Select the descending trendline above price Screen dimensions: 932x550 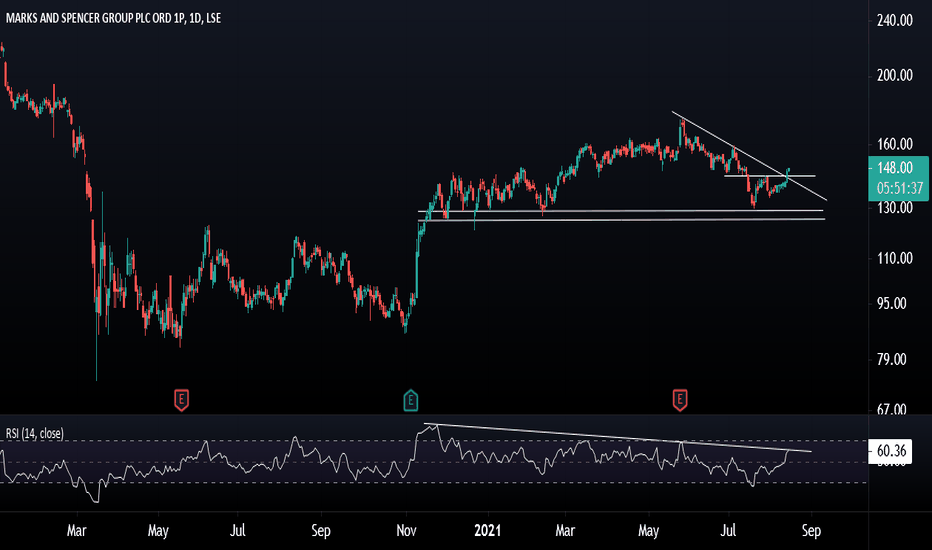tap(749, 155)
